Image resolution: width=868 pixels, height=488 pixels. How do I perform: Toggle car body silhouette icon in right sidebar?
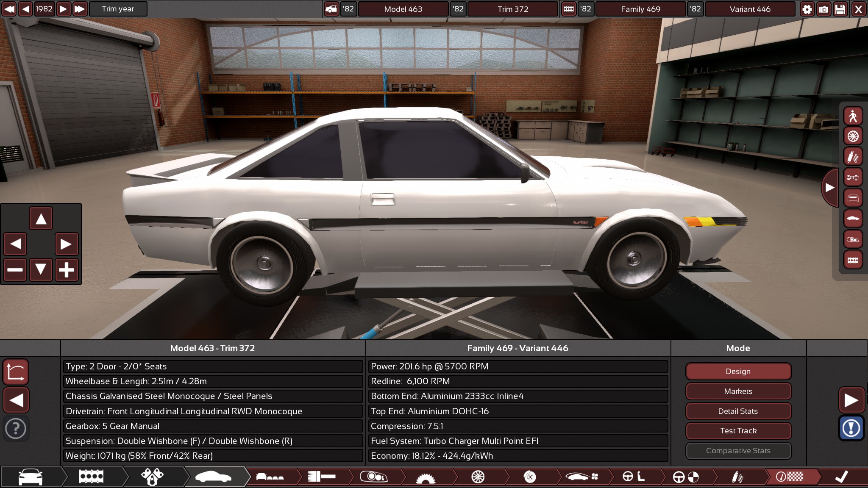(x=853, y=219)
